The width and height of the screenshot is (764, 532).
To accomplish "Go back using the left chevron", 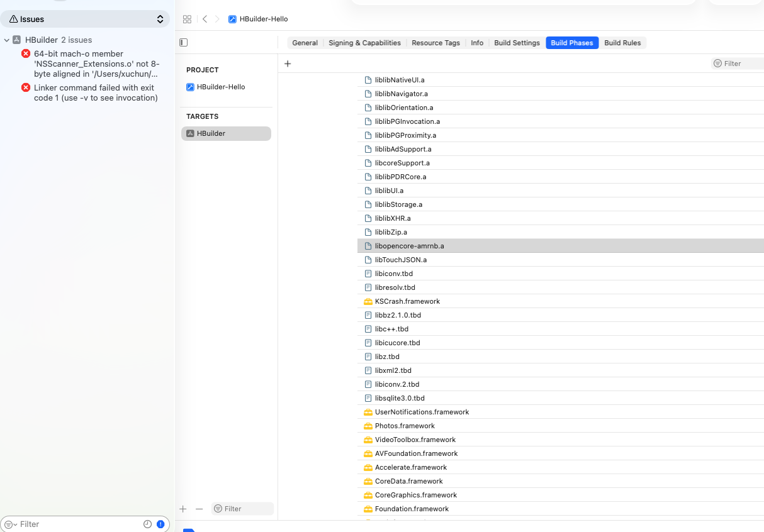I will point(205,19).
